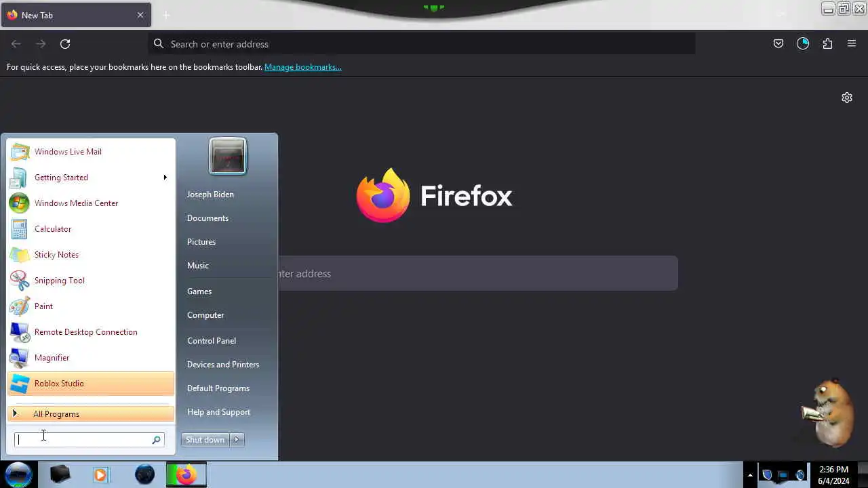The height and width of the screenshot is (488, 868).
Task: Click the volume speaker tray icon
Action: pos(800,475)
